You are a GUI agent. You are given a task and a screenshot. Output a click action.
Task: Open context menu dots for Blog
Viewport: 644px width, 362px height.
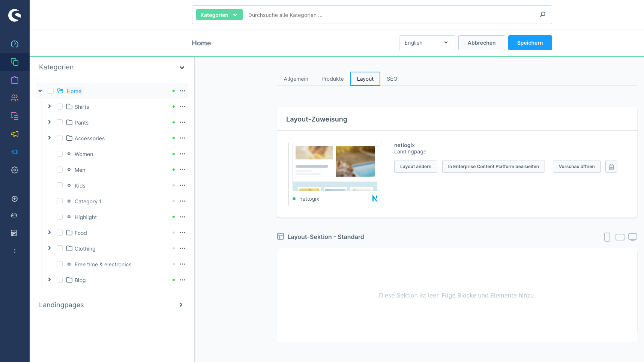coord(183,280)
